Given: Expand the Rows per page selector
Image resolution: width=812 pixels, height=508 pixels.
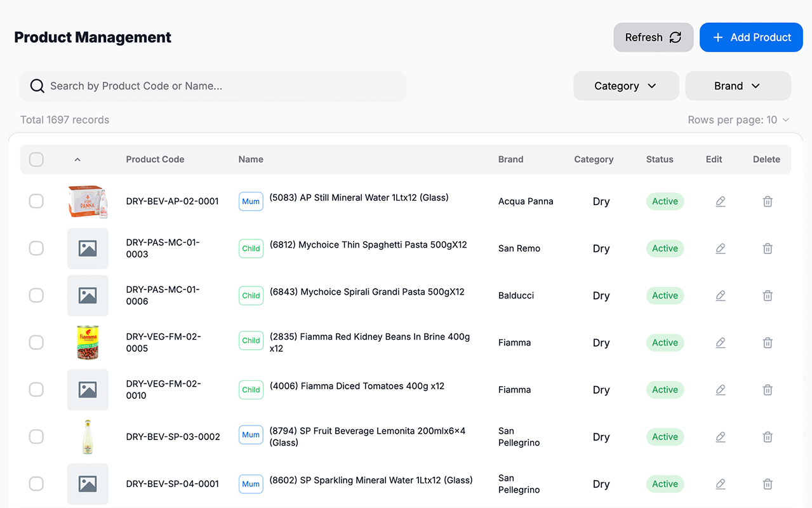Looking at the screenshot, I should [x=738, y=120].
